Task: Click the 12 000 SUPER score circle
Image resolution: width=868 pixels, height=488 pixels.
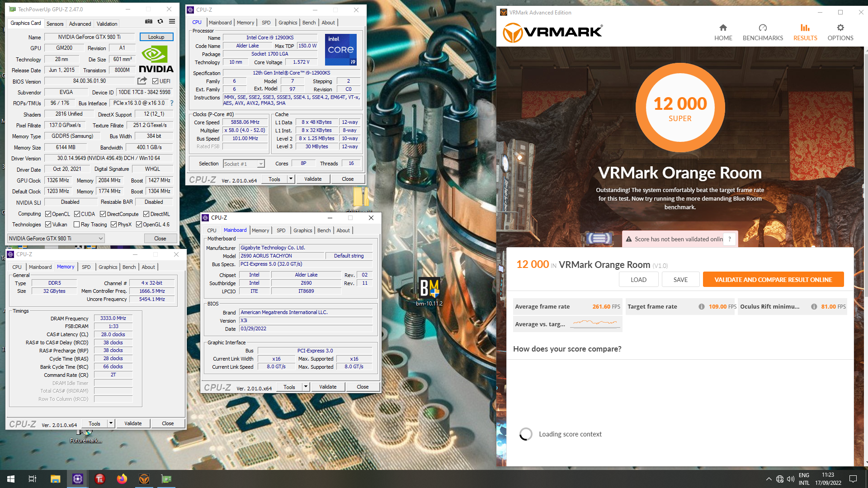Action: pos(680,108)
